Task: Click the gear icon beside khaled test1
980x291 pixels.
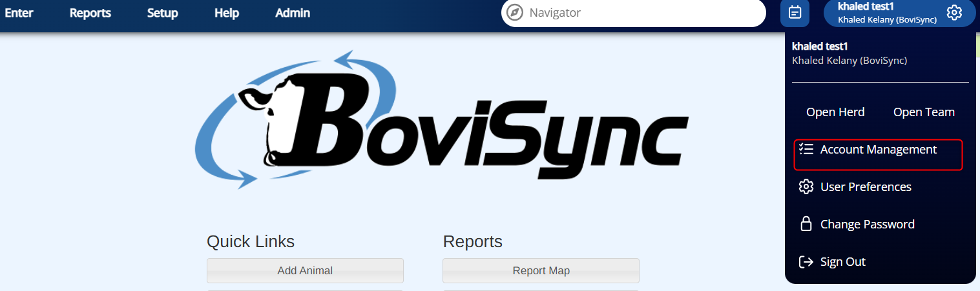Action: pyautogui.click(x=954, y=12)
